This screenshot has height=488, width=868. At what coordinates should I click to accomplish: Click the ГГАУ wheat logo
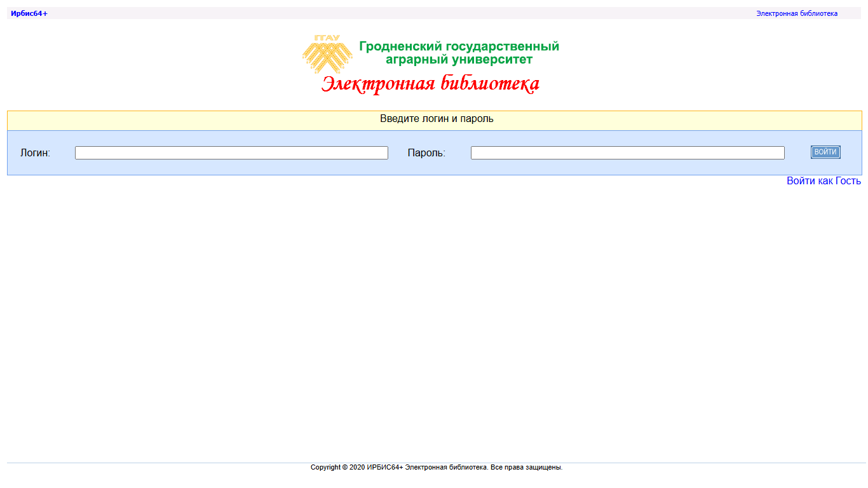click(327, 54)
